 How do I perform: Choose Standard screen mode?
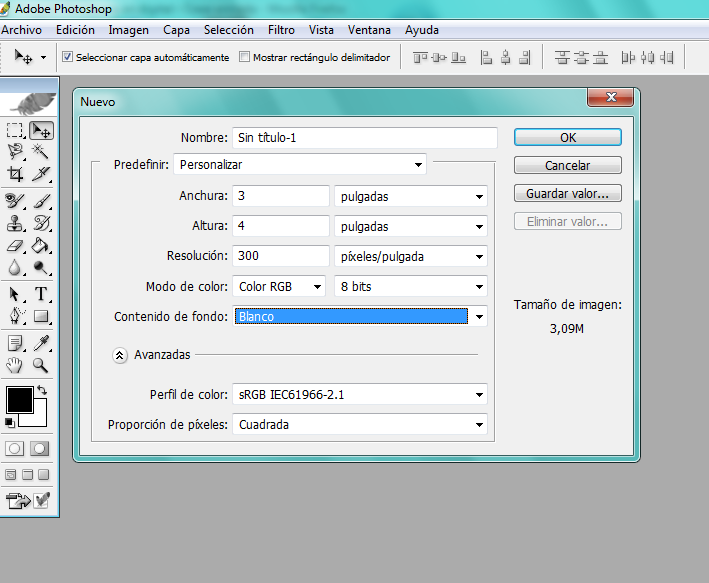pos(10,474)
